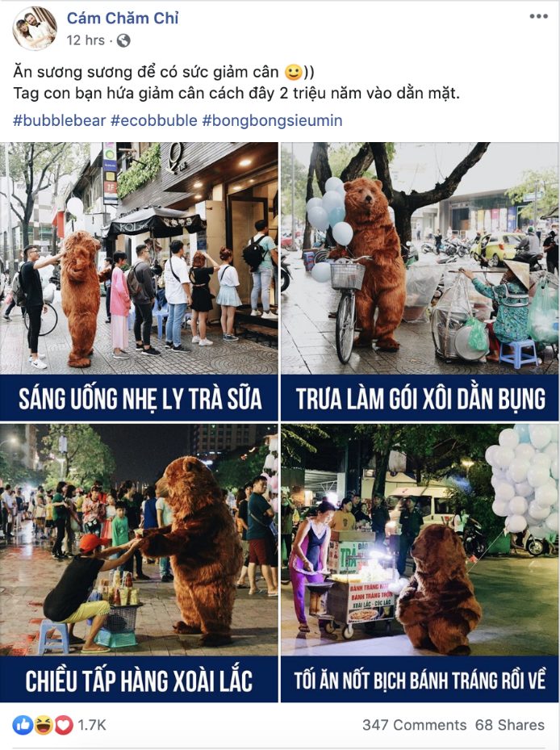Viewport: 560px width, 750px height.
Task: Open the 68 Shares link
Action: click(510, 725)
